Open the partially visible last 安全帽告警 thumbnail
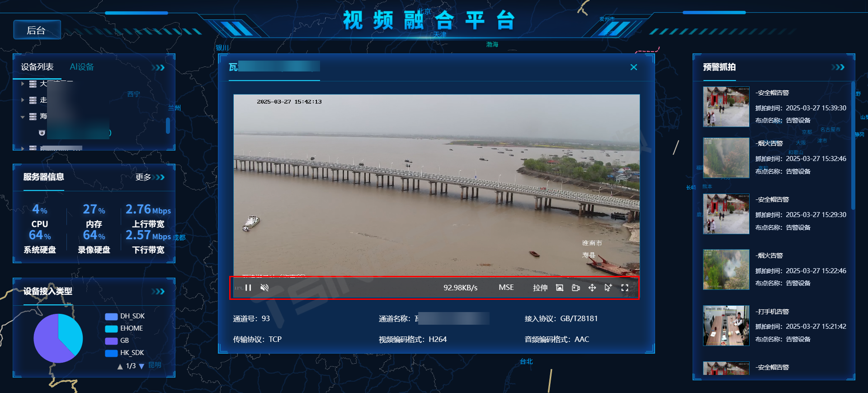 726,368
